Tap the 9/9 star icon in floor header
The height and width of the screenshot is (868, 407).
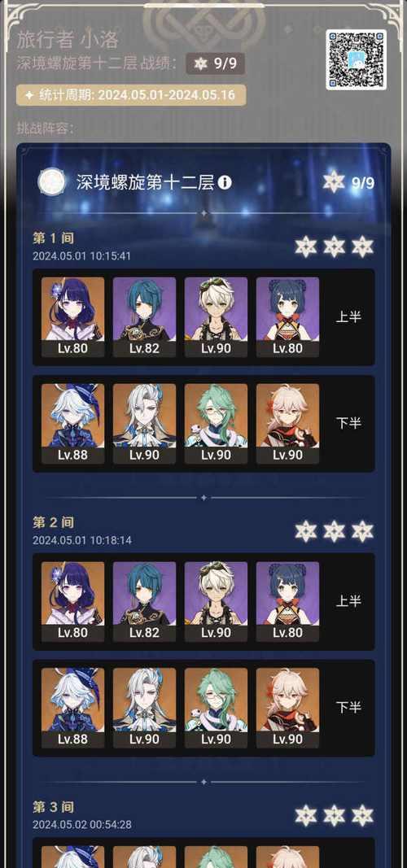(x=334, y=182)
